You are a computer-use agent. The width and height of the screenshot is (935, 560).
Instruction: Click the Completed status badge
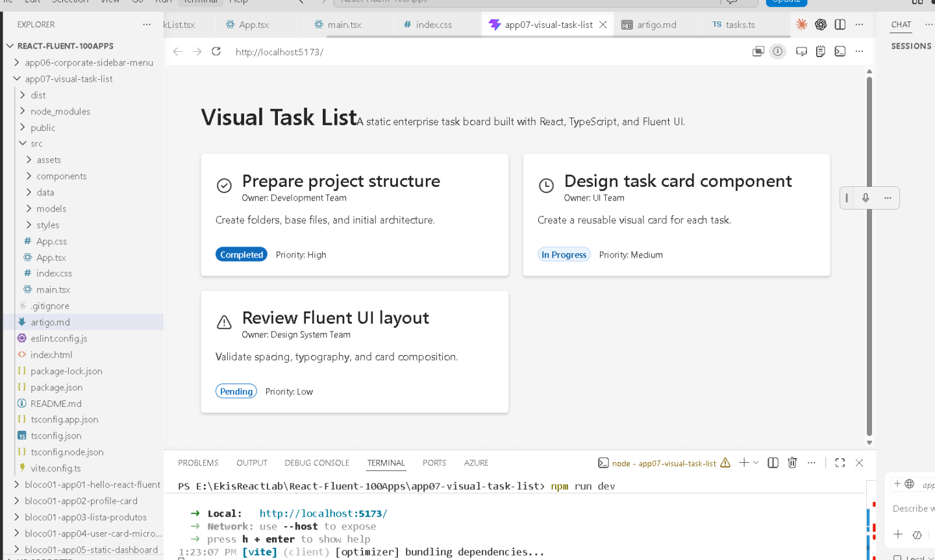tap(242, 254)
